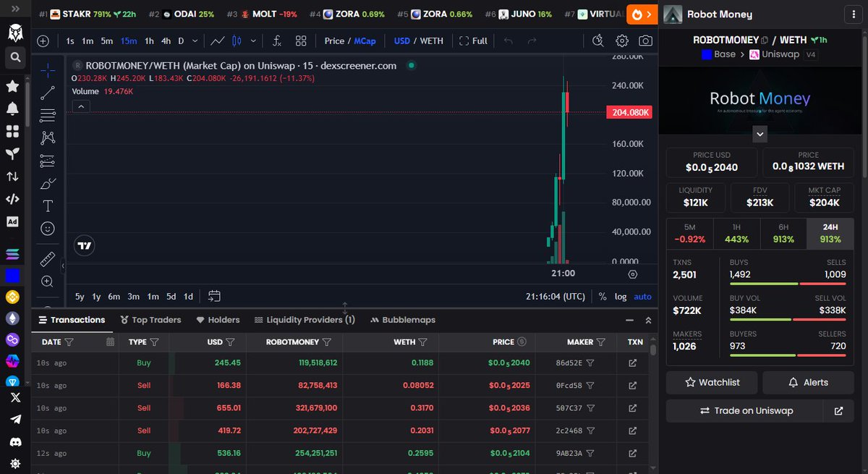Select the trend line drawing tool
The image size is (868, 474).
48,93
